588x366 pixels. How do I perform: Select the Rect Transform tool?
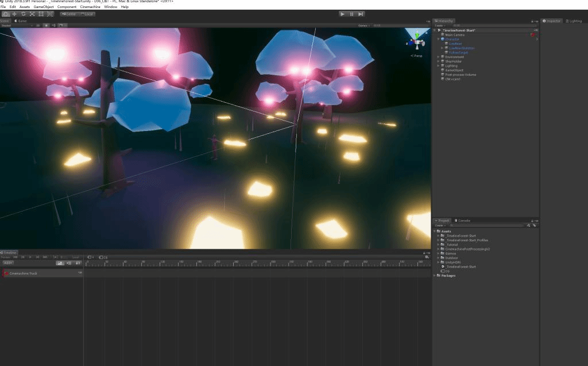pos(41,13)
